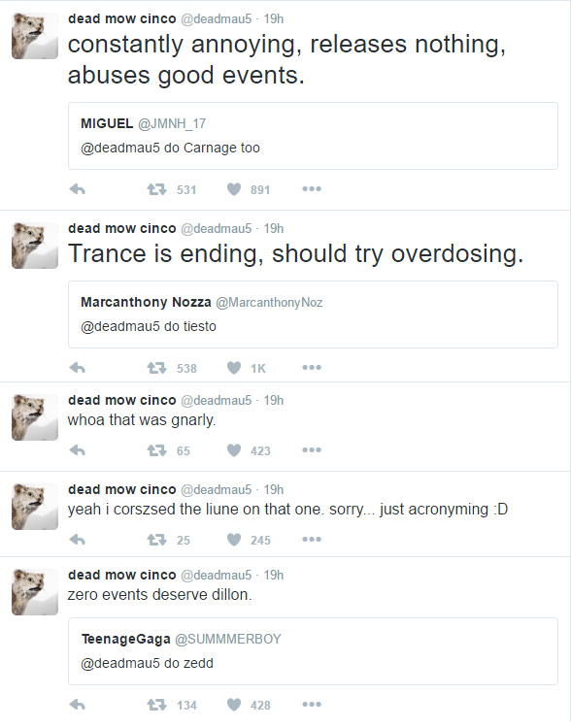The width and height of the screenshot is (571, 728).
Task: Open TeenageGaga's profile name
Action: [126, 640]
